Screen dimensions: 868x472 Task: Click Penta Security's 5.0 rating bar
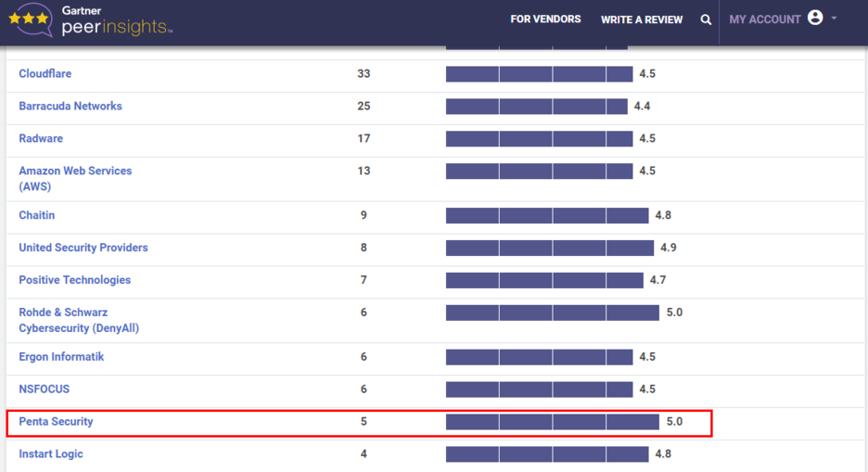553,422
